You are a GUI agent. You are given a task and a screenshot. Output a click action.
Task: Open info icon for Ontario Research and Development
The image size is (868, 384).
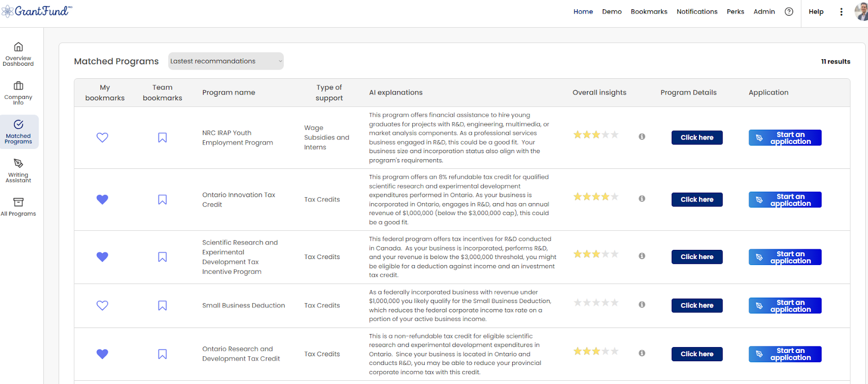coord(642,353)
